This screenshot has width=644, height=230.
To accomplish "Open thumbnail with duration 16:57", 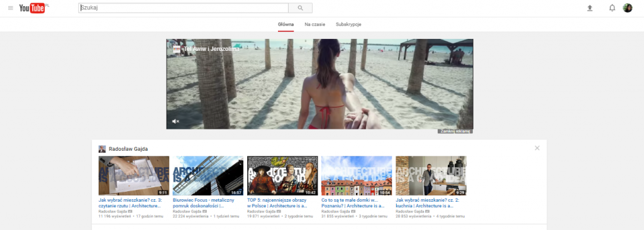I will click(x=208, y=175).
